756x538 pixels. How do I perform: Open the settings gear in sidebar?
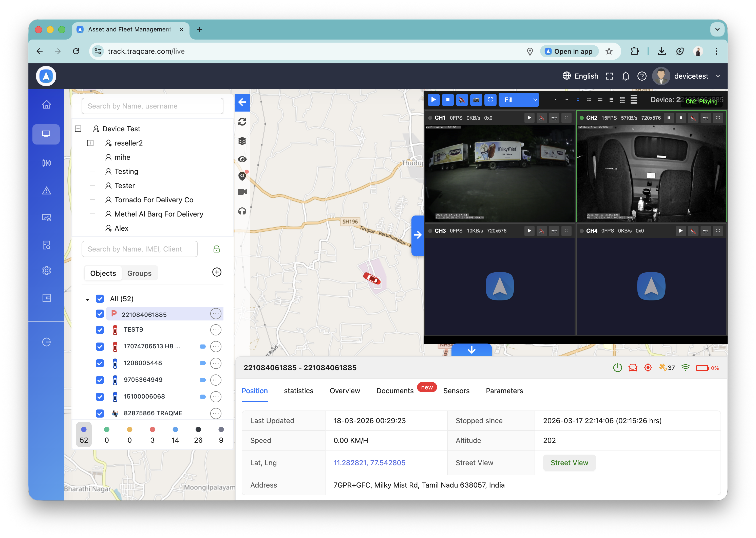pyautogui.click(x=46, y=271)
